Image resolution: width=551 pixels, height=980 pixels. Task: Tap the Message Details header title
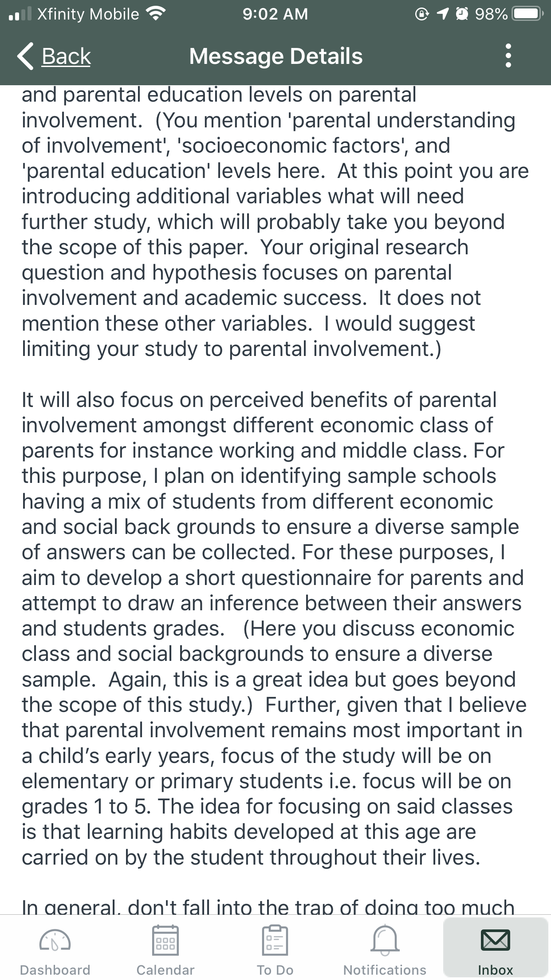pos(276,56)
